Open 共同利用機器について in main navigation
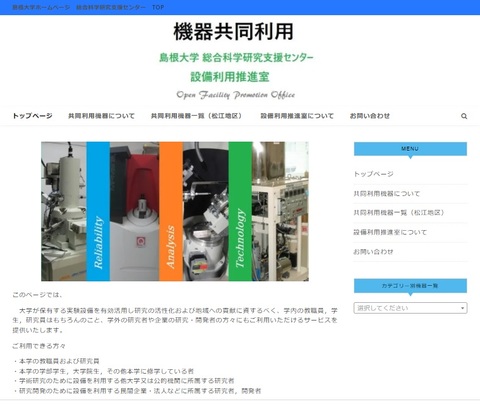 [x=101, y=116]
